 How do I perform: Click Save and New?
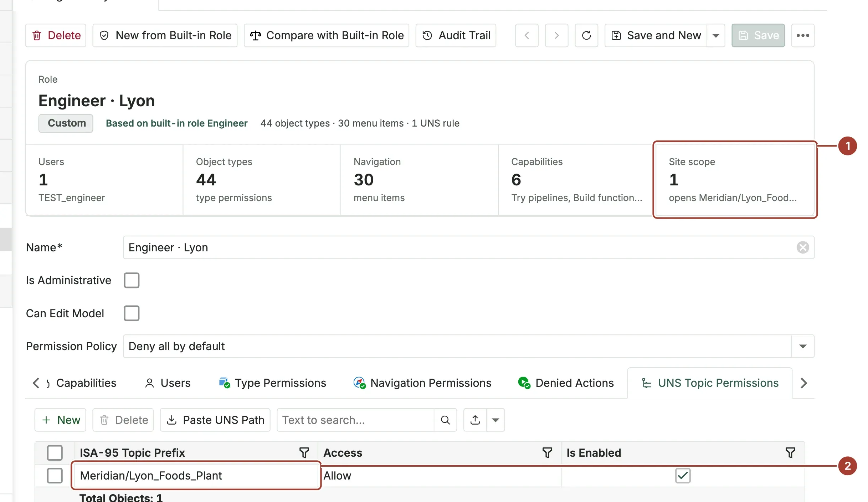point(656,35)
